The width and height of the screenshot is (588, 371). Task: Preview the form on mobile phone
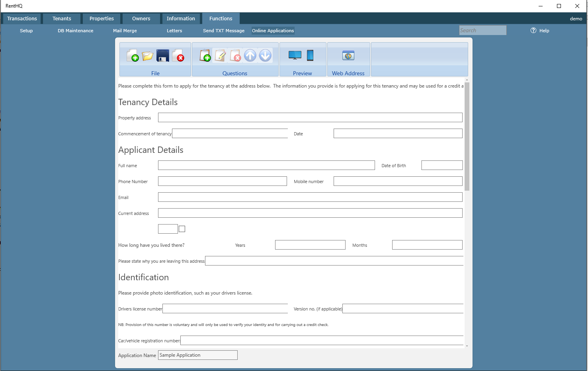(310, 56)
